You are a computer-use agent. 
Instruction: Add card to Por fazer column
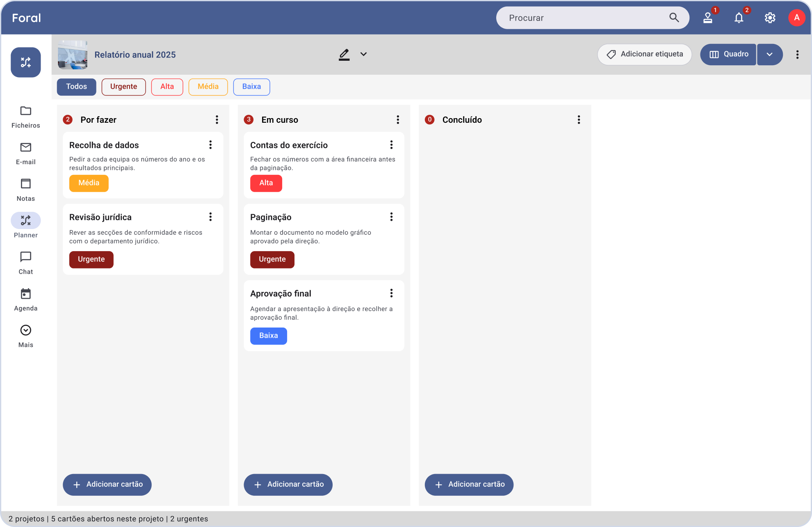107,485
